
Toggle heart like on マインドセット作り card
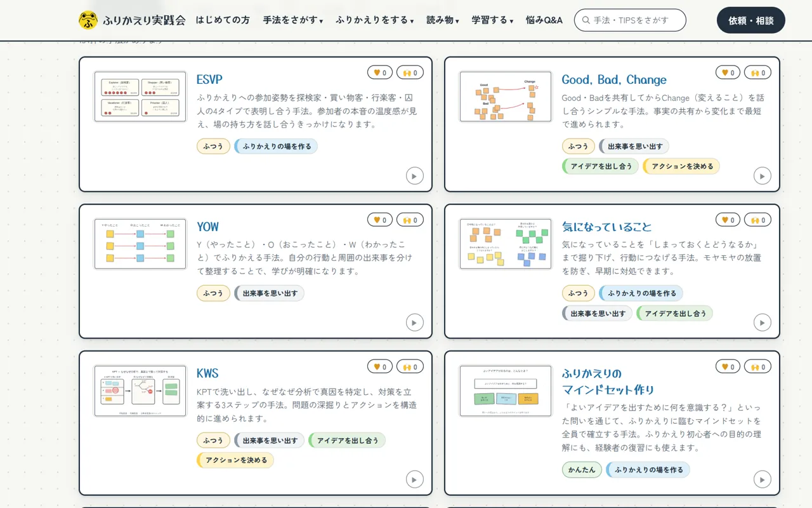point(728,366)
